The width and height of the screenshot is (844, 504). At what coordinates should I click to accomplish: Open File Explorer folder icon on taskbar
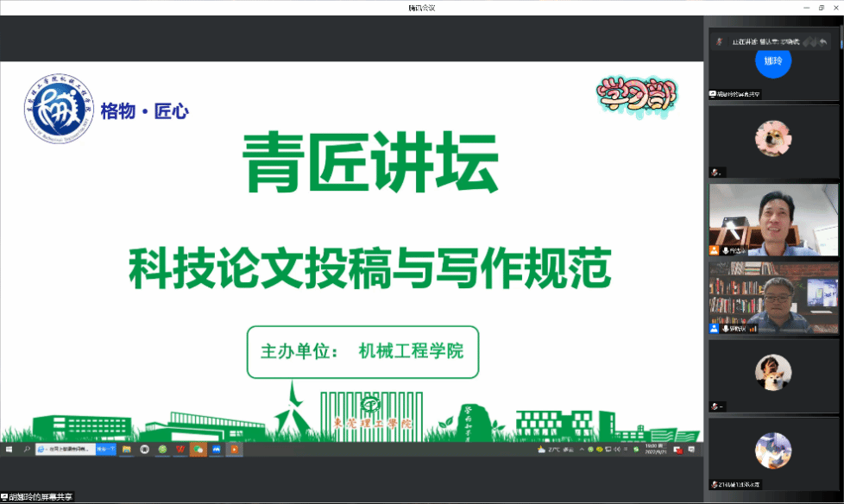coord(126,450)
